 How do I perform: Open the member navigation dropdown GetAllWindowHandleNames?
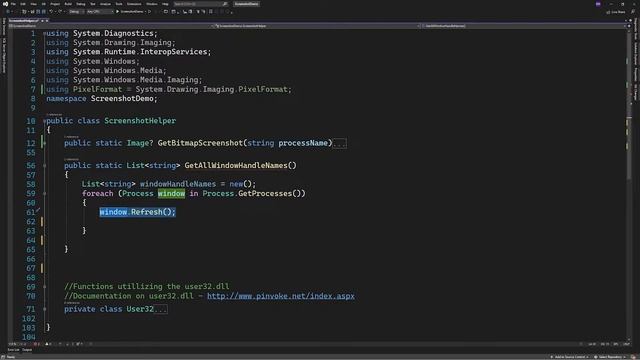[524, 26]
